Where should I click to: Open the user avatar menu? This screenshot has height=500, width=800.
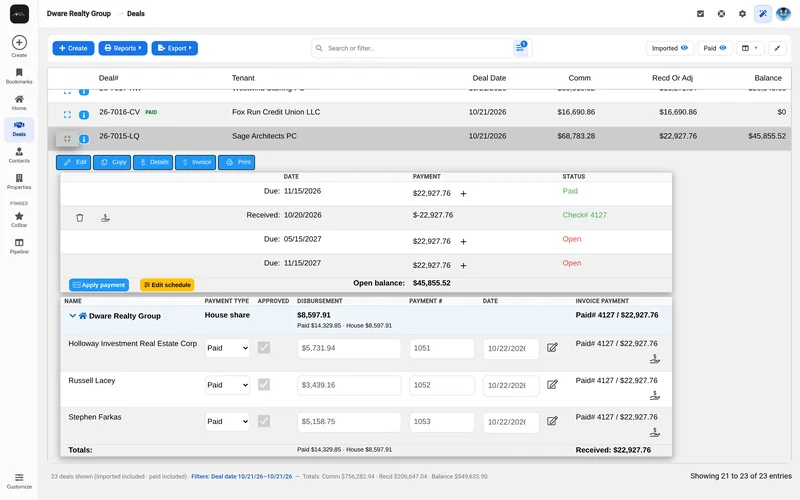pyautogui.click(x=783, y=14)
